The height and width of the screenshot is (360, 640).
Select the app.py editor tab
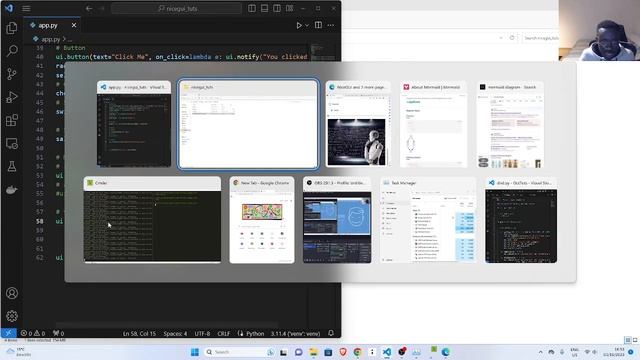tap(52, 25)
